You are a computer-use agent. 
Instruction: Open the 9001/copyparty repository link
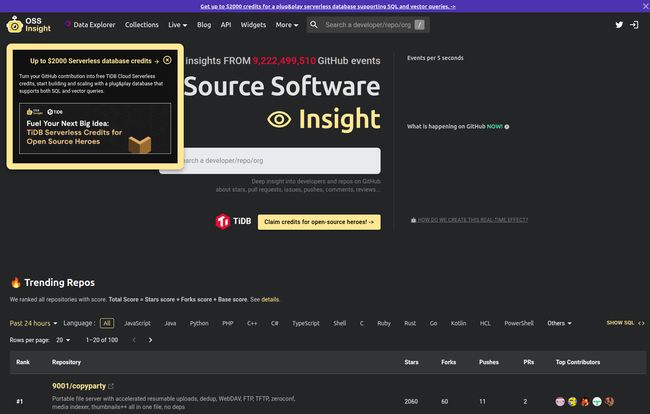point(79,386)
